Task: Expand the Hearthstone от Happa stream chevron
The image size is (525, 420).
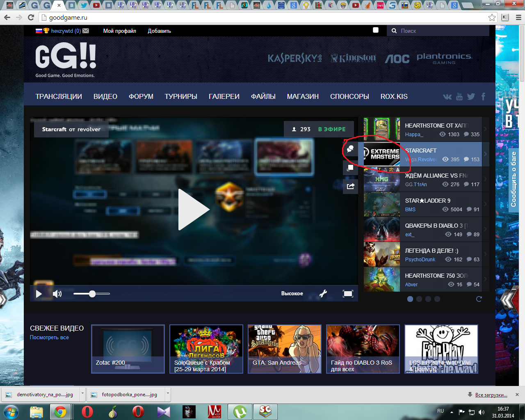Action: point(485,130)
